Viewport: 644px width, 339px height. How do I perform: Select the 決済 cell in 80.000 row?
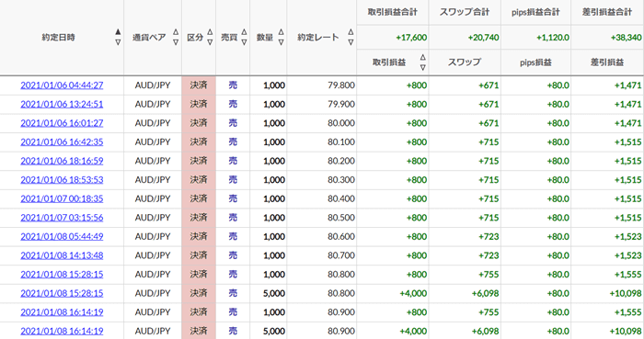click(x=199, y=123)
